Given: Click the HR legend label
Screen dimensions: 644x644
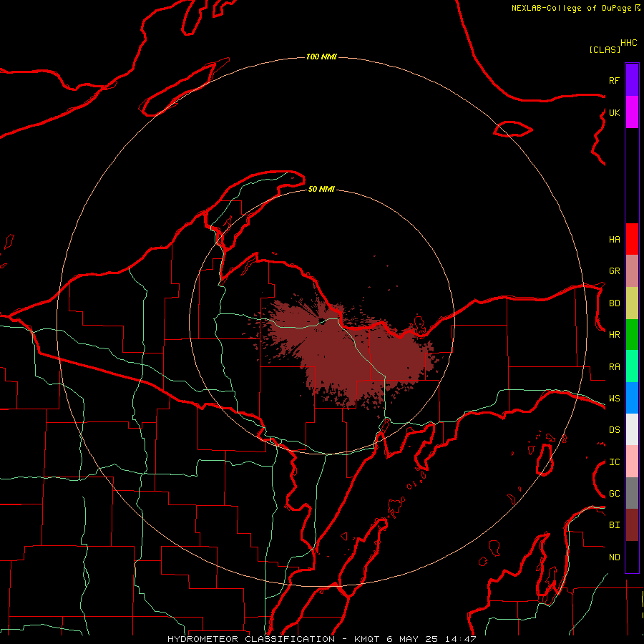Looking at the screenshot, I should 614,335.
